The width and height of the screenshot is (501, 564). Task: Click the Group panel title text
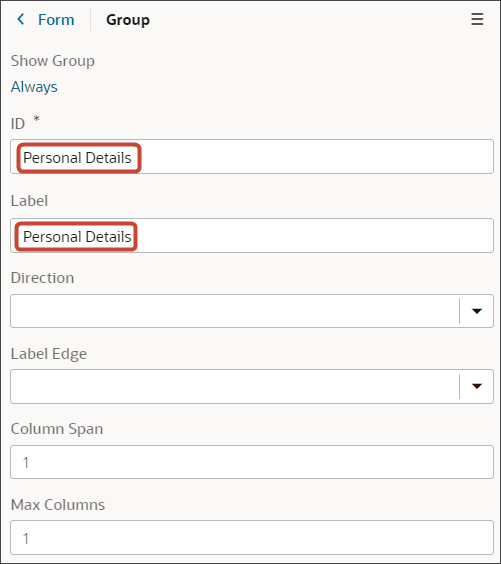[x=128, y=20]
